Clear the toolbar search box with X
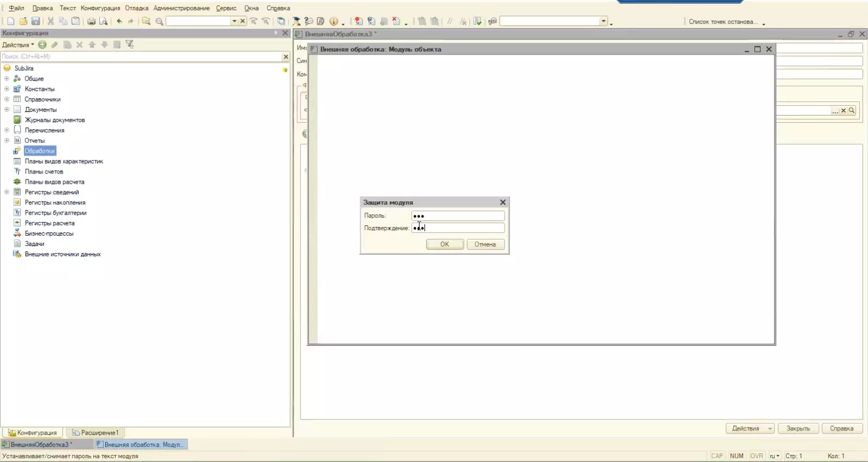This screenshot has width=868, height=462. (243, 21)
